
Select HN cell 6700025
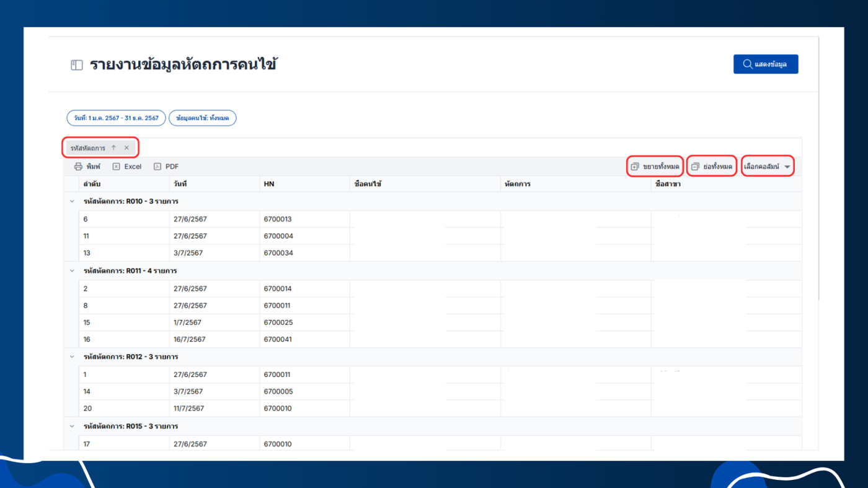(304, 322)
